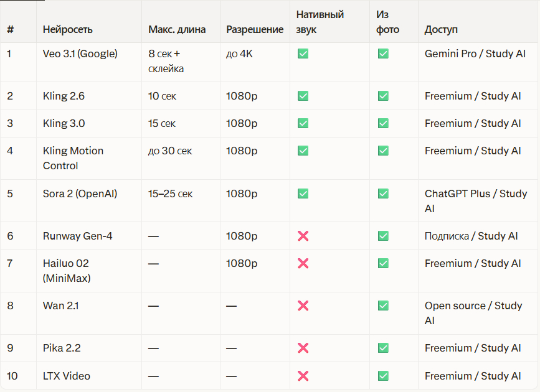Click Gemini Pro / Study AI access text
Viewport: 540px width, 392px height.
(475, 54)
